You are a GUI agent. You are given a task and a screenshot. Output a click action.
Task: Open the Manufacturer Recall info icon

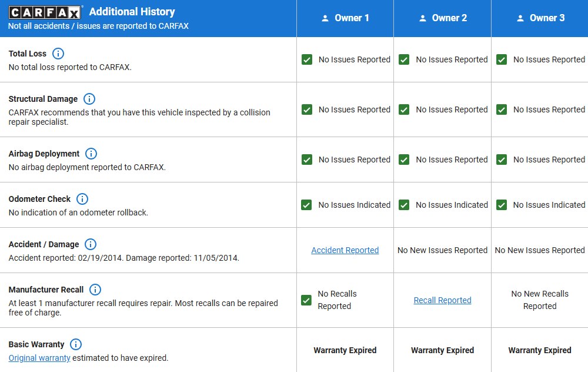point(95,290)
